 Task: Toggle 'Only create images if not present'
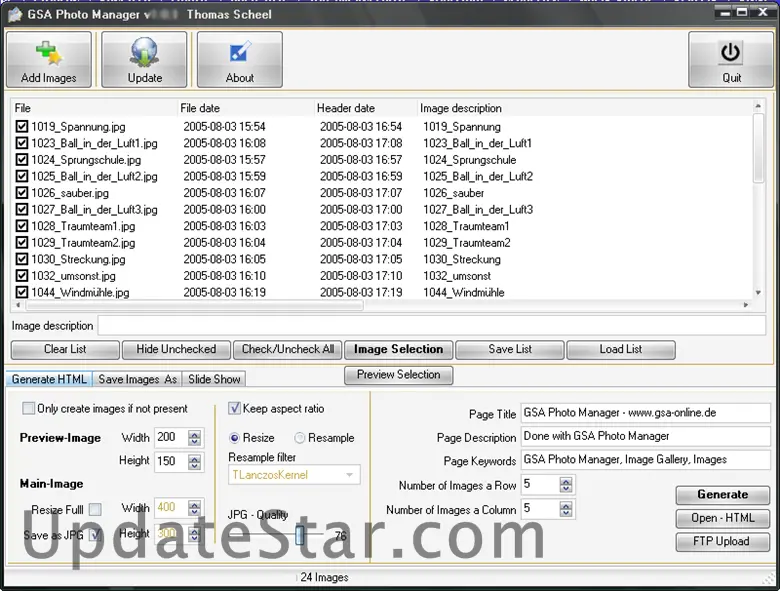(29, 409)
